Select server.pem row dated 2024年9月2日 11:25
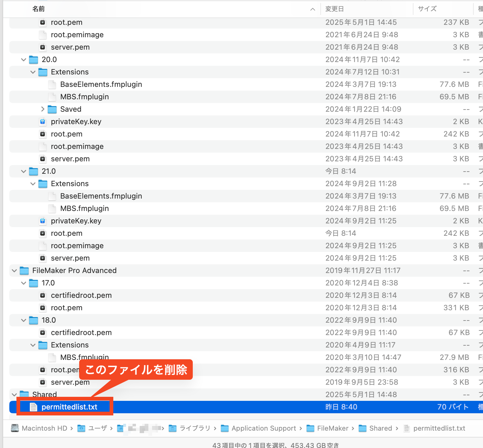Viewport: 483px width, 448px height. point(246,258)
